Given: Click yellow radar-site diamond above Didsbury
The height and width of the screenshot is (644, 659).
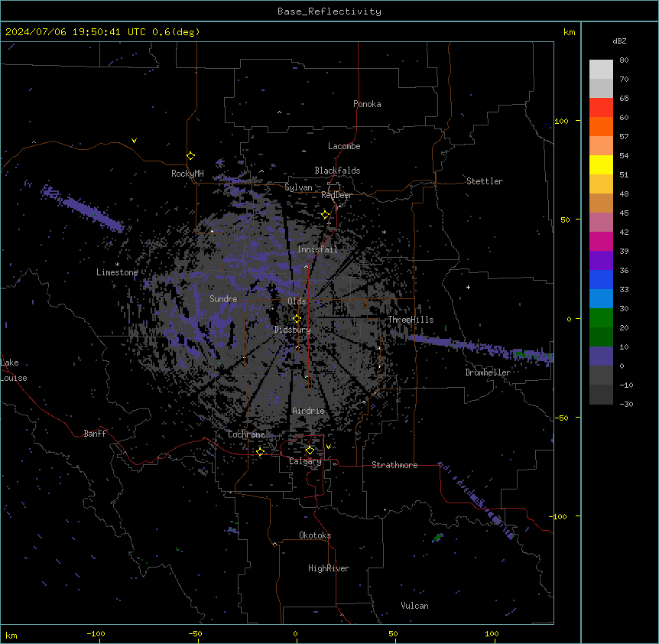Looking at the screenshot, I should click(x=297, y=318).
